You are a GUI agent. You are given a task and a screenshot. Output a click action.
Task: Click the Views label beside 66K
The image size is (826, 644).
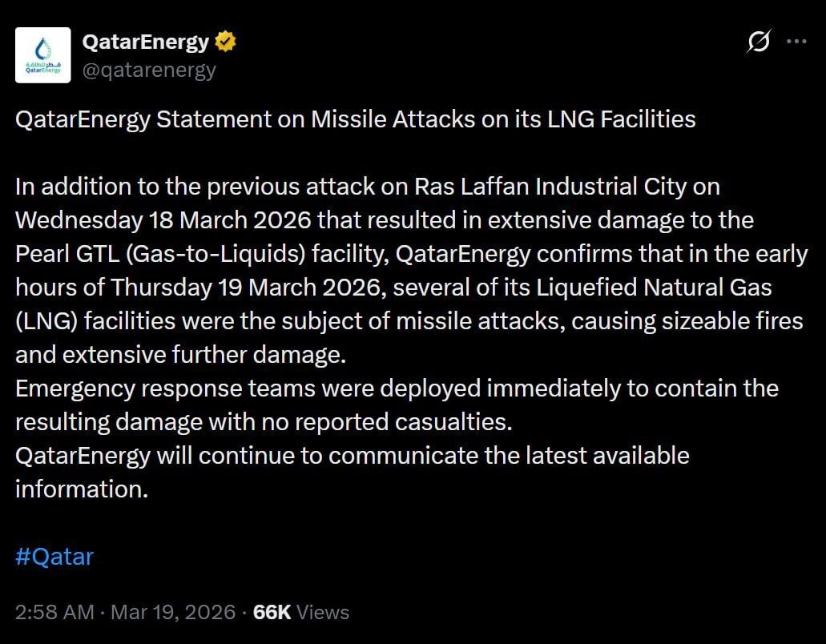pos(323,612)
